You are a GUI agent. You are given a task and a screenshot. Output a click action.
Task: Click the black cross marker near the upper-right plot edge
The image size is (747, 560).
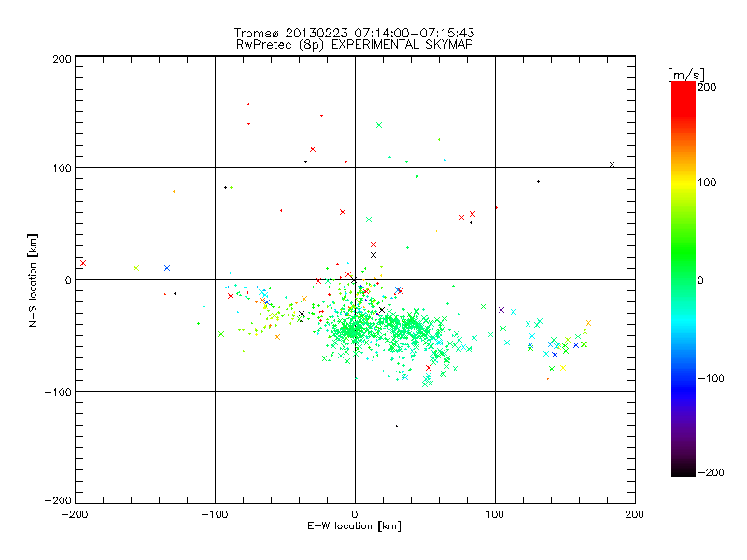click(x=613, y=165)
